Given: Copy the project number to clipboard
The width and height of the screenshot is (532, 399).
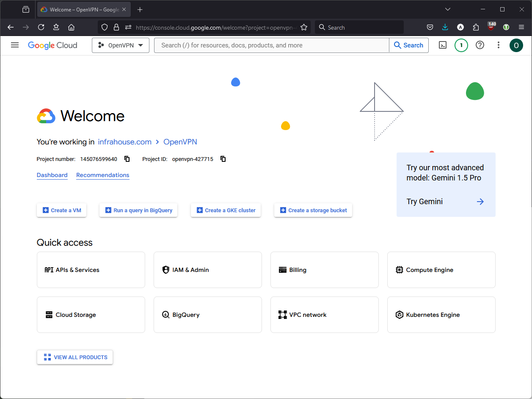Looking at the screenshot, I should 127,159.
